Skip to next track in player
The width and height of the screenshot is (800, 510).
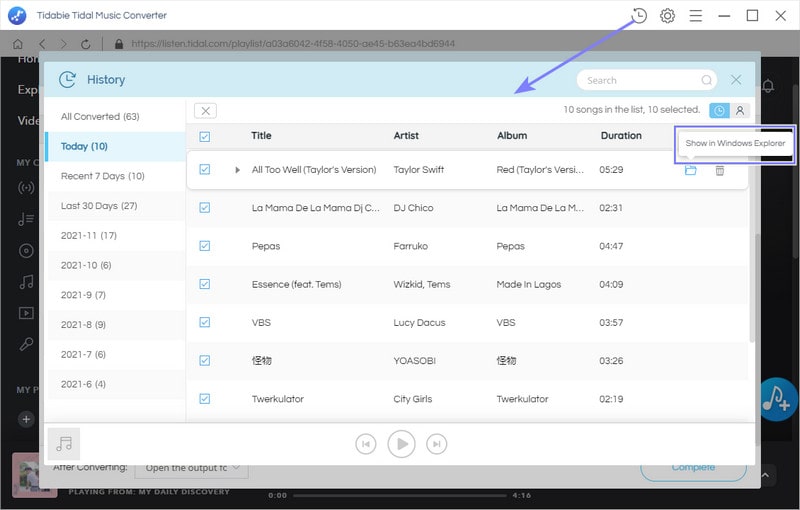pyautogui.click(x=436, y=444)
